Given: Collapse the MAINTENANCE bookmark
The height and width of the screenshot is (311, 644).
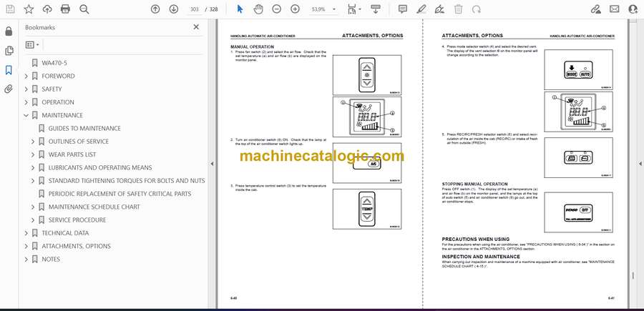Looking at the screenshot, I should pyautogui.click(x=26, y=115).
